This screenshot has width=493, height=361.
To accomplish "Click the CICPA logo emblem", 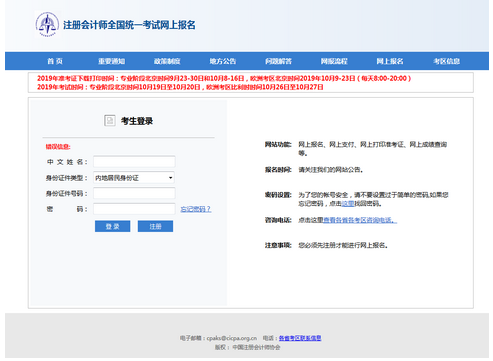I will tap(47, 25).
